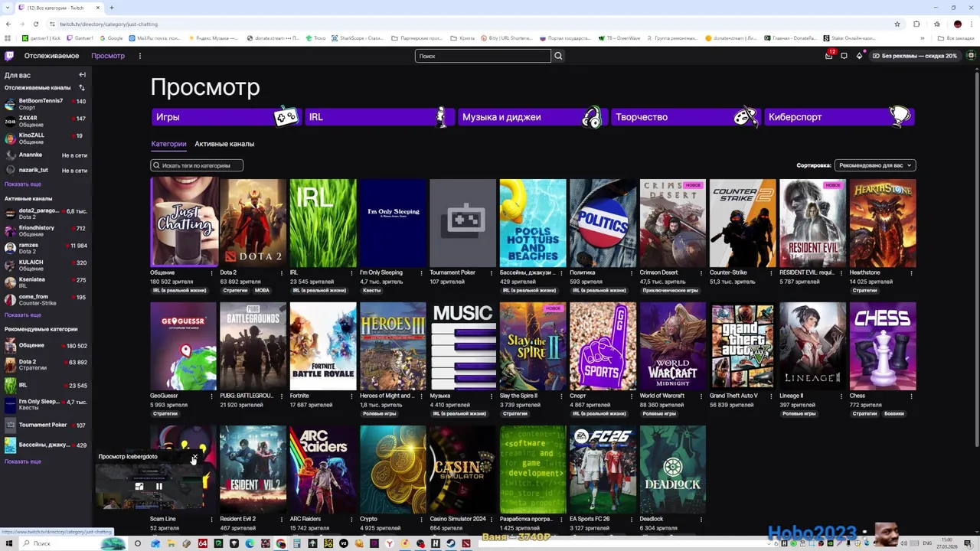Bookmark this page with the star icon
The height and width of the screenshot is (551, 980).
tap(897, 24)
